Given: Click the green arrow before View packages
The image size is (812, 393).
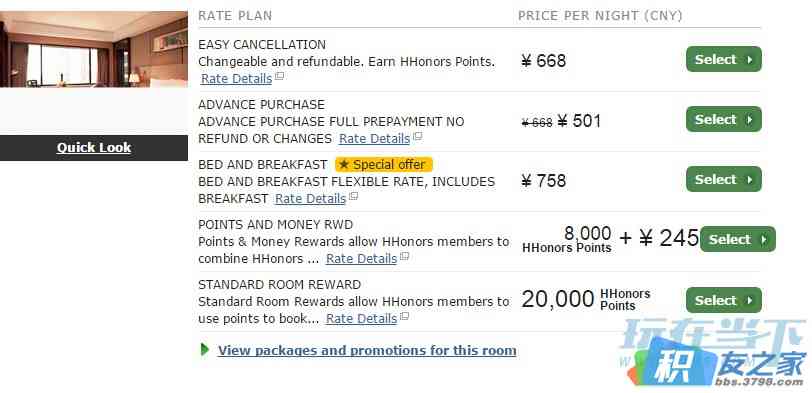Looking at the screenshot, I should 205,350.
